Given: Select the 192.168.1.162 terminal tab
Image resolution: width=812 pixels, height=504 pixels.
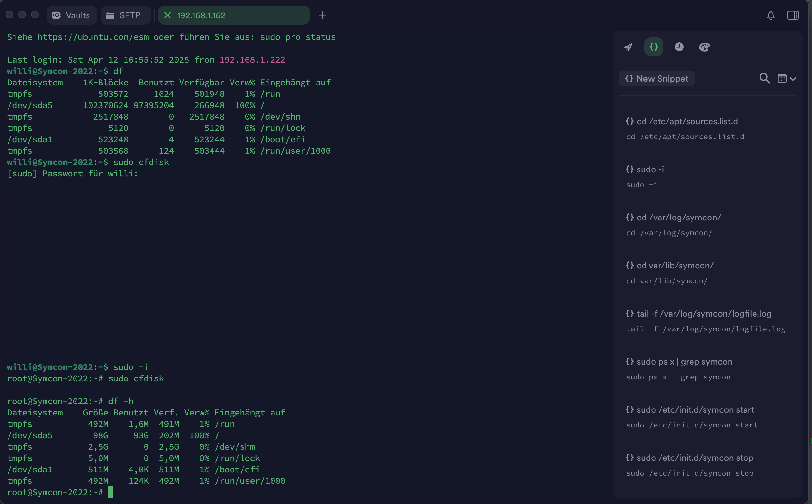Looking at the screenshot, I should coord(234,15).
